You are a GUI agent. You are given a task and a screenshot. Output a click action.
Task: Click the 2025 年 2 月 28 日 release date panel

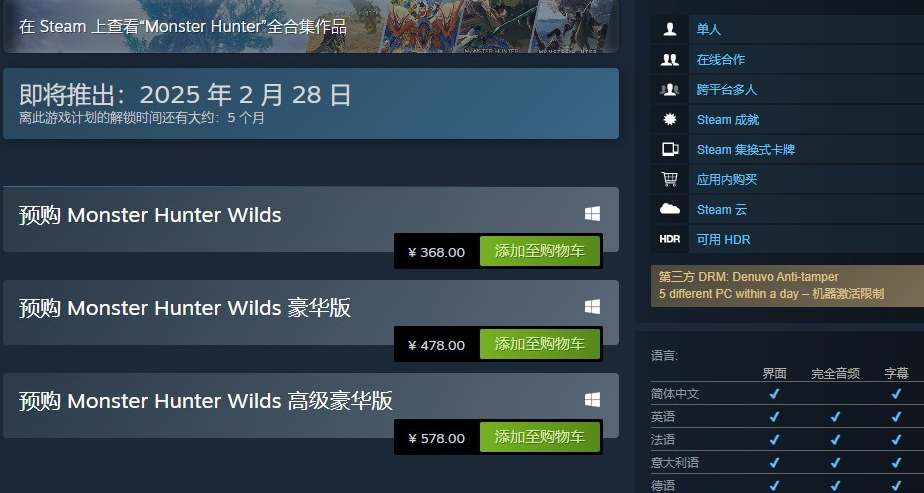pos(311,104)
